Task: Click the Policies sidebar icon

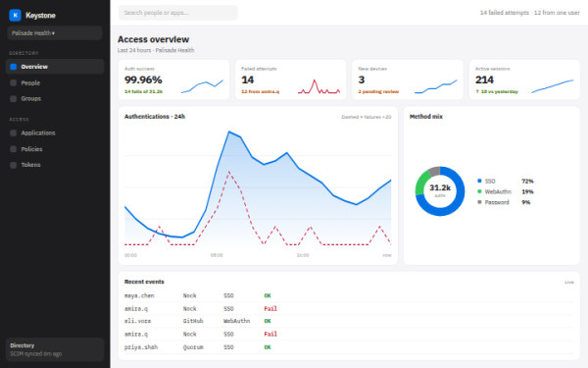Action: (14, 149)
